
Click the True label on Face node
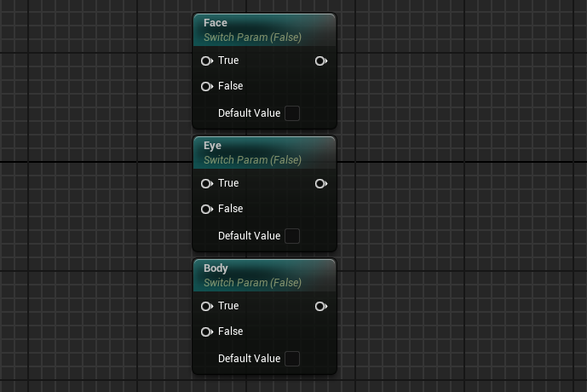point(228,61)
